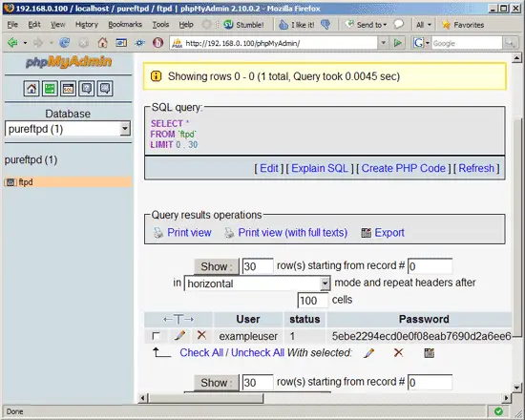This screenshot has width=525, height=420.
Task: Tick the exampleuser row checkbox
Action: (156, 336)
